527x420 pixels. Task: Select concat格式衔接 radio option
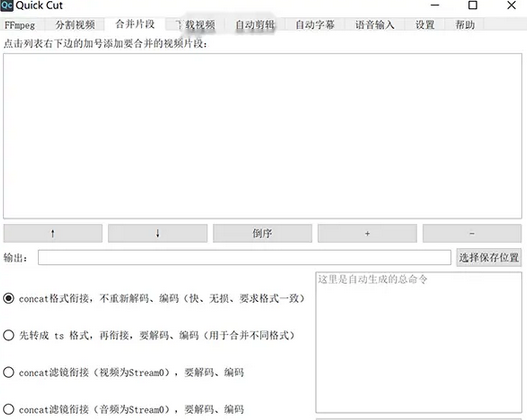click(154, 298)
